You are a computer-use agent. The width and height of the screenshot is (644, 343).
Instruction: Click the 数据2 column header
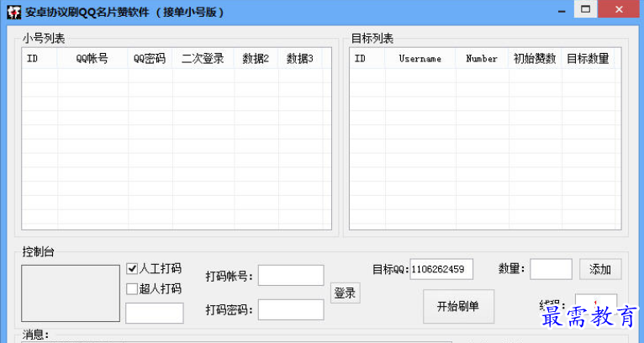click(256, 58)
